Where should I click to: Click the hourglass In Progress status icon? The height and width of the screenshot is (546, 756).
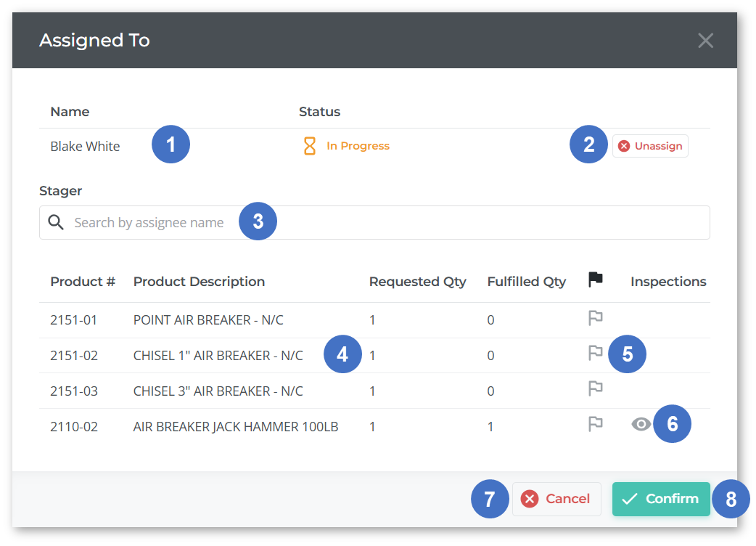pos(310,146)
